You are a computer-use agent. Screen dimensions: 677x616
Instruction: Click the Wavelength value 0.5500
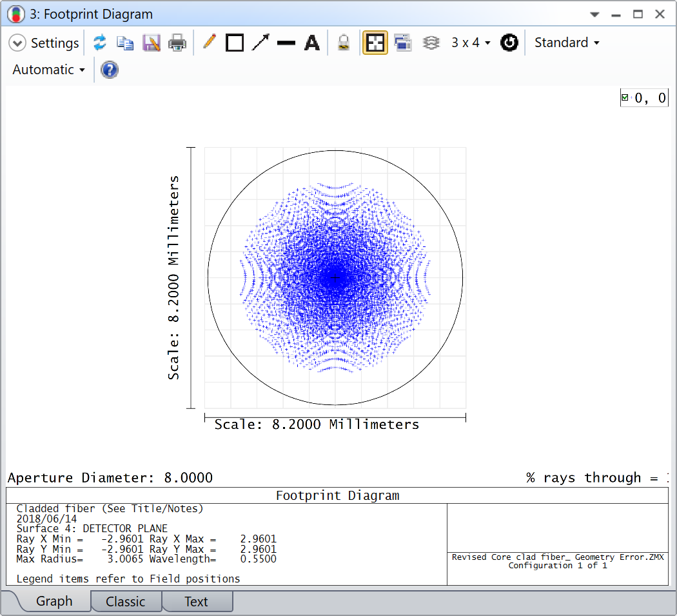point(258,559)
